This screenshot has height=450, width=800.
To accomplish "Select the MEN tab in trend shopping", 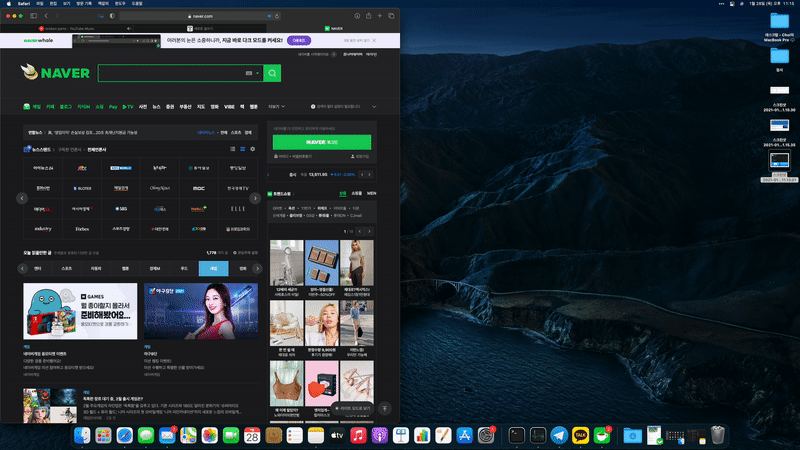I will point(371,193).
